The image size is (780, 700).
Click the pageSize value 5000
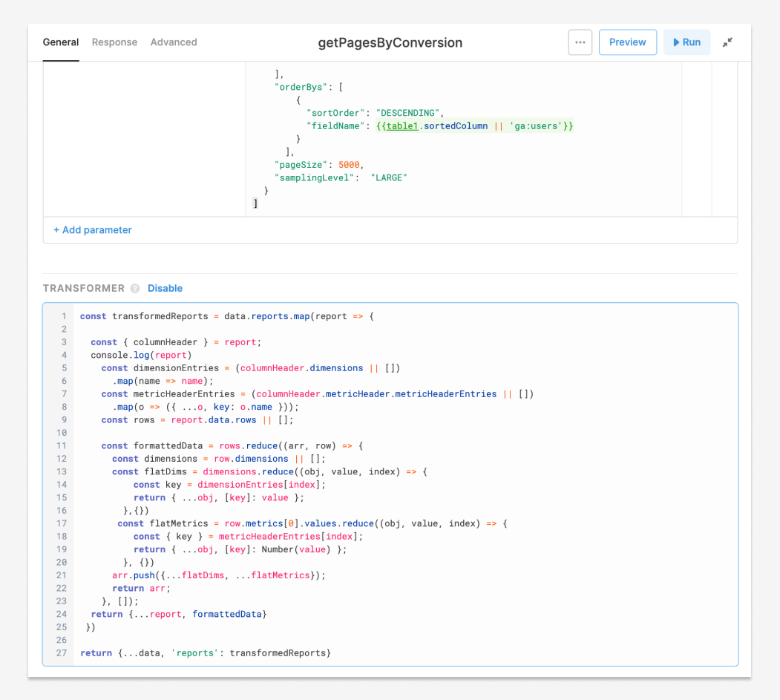(x=349, y=165)
